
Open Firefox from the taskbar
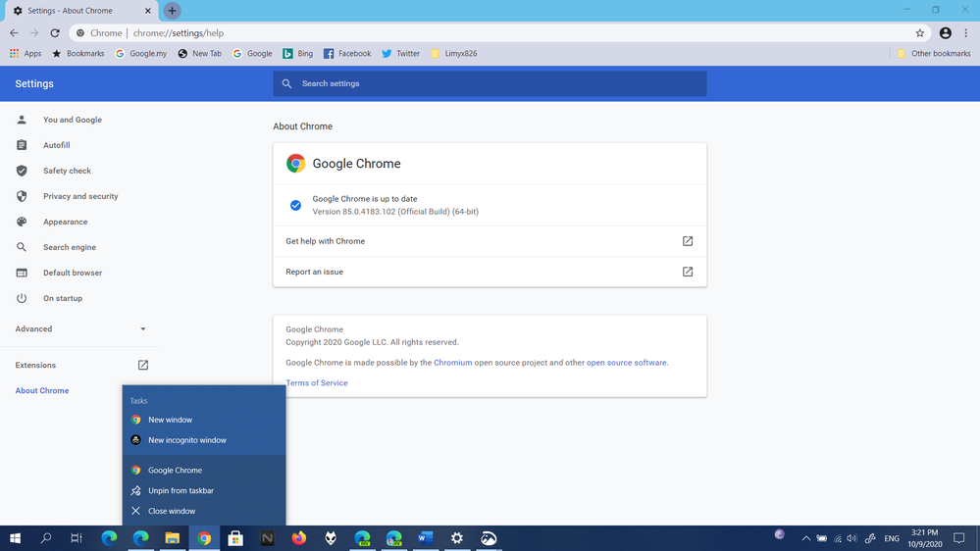(x=299, y=538)
